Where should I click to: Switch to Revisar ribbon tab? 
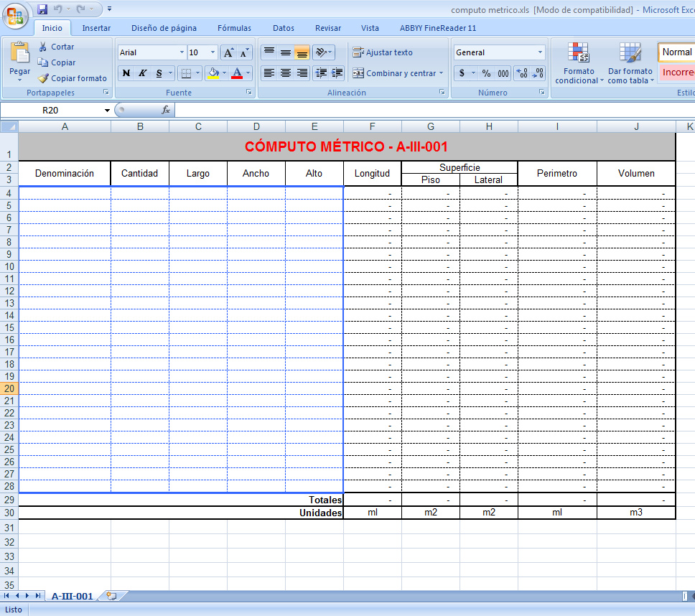pos(328,28)
